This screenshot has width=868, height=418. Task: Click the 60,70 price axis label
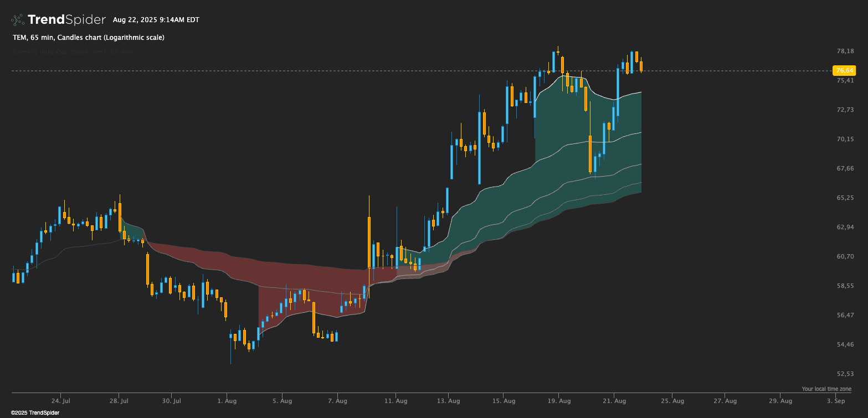(x=845, y=256)
